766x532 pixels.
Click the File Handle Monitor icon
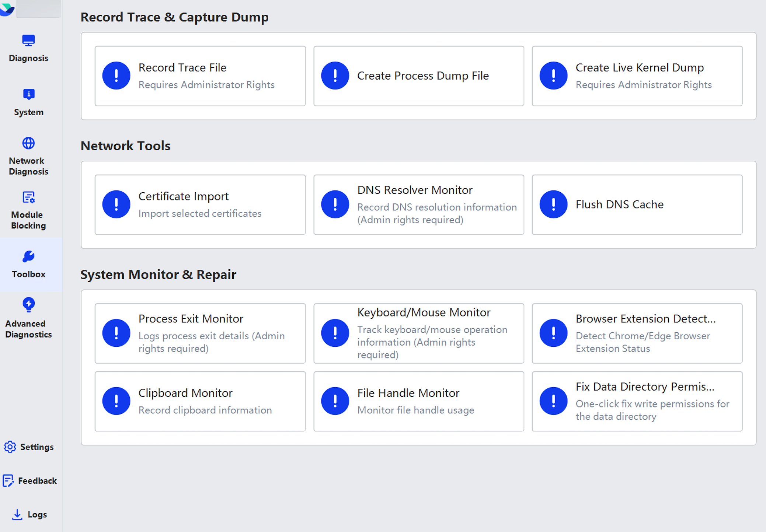pos(335,401)
